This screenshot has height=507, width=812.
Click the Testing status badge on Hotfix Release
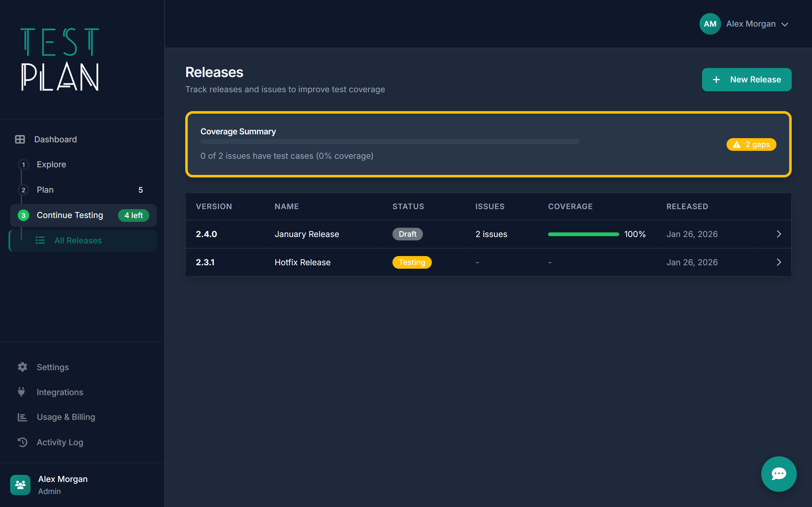pyautogui.click(x=412, y=262)
